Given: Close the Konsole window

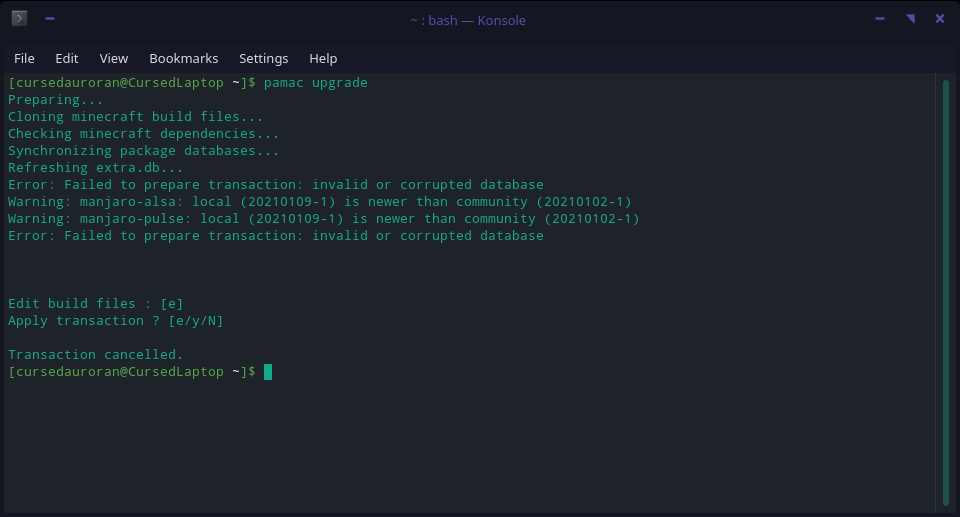Looking at the screenshot, I should (x=940, y=19).
